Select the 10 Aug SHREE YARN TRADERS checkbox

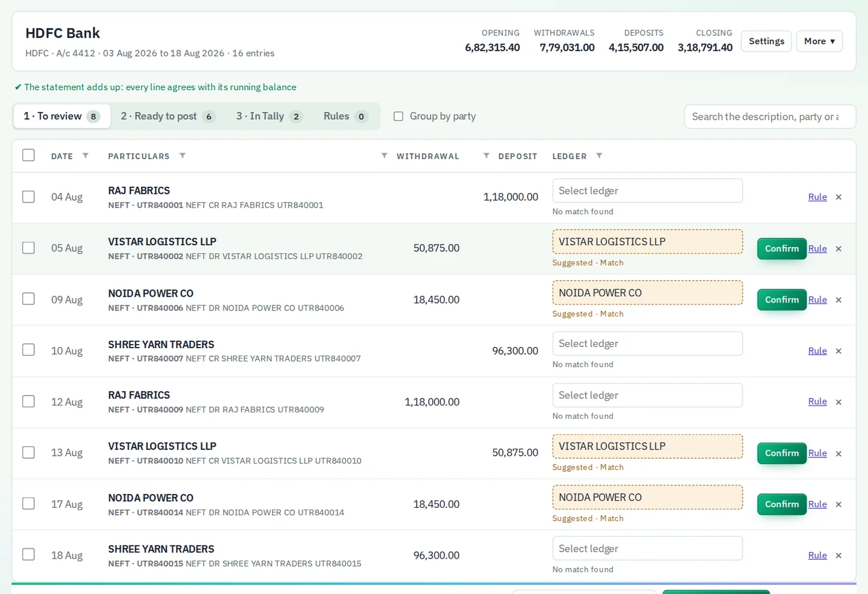point(28,350)
